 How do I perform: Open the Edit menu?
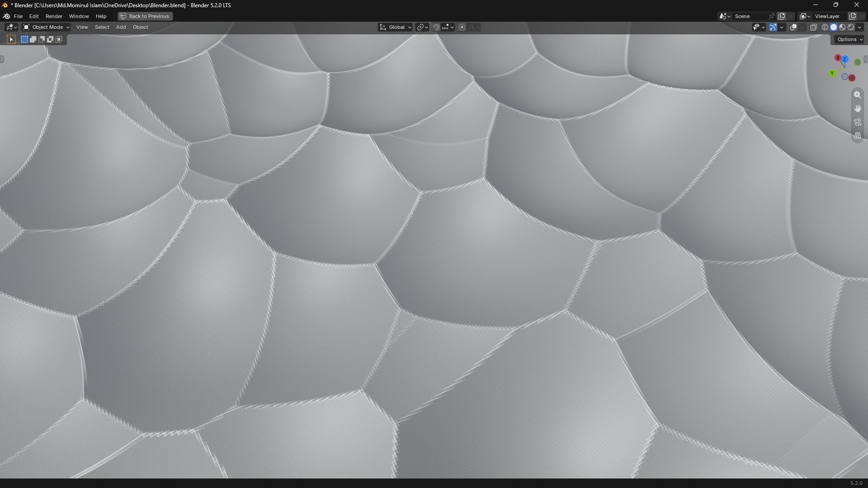34,16
